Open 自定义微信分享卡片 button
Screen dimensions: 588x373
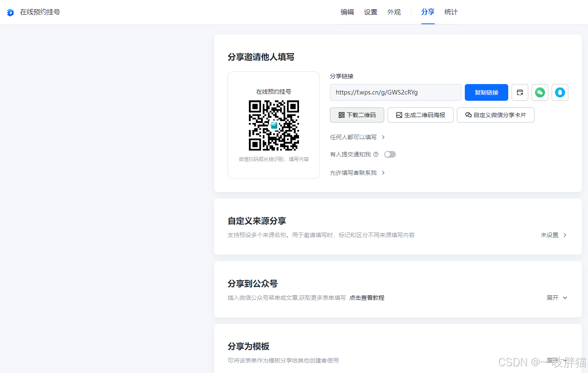click(496, 115)
